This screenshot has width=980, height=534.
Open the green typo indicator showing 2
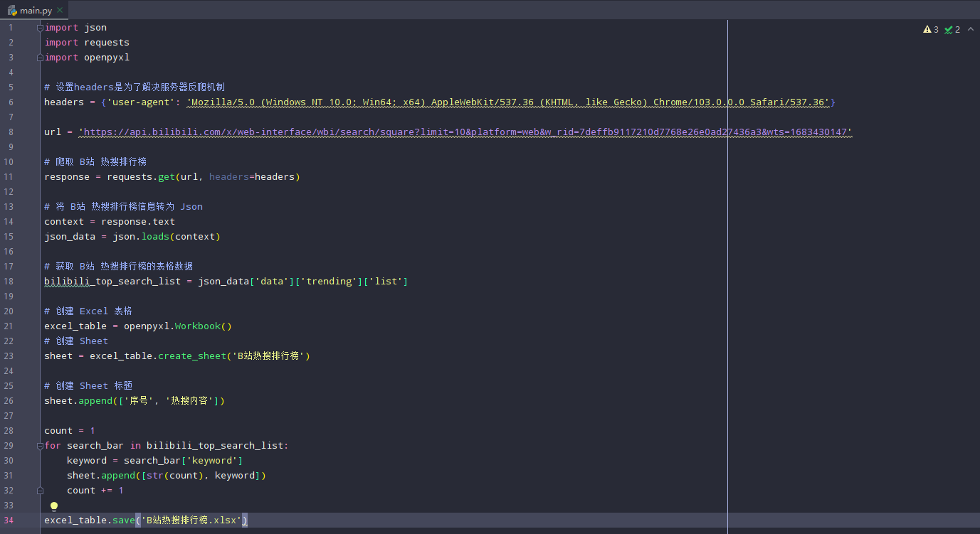(952, 29)
